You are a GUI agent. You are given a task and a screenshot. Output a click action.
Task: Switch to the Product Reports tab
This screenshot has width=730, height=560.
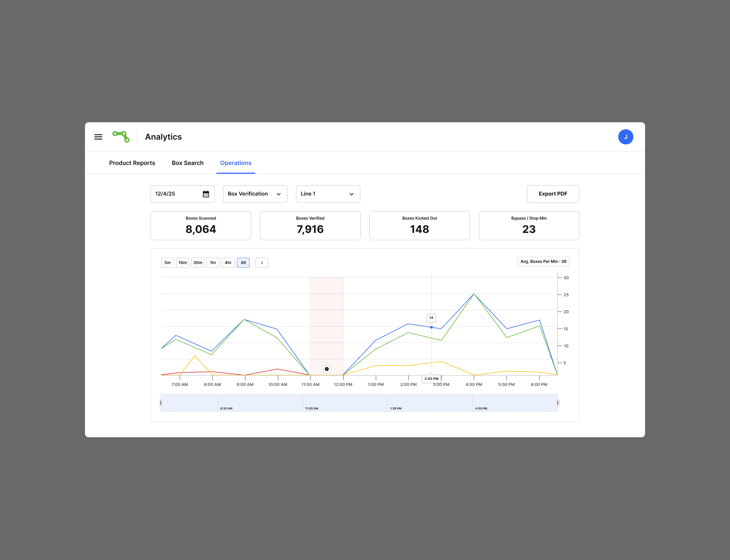coord(132,163)
